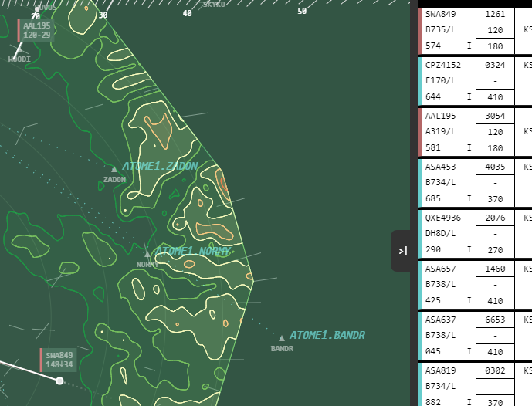Select ASA637 callsign in strip bay
The height and width of the screenshot is (406, 532).
click(440, 320)
